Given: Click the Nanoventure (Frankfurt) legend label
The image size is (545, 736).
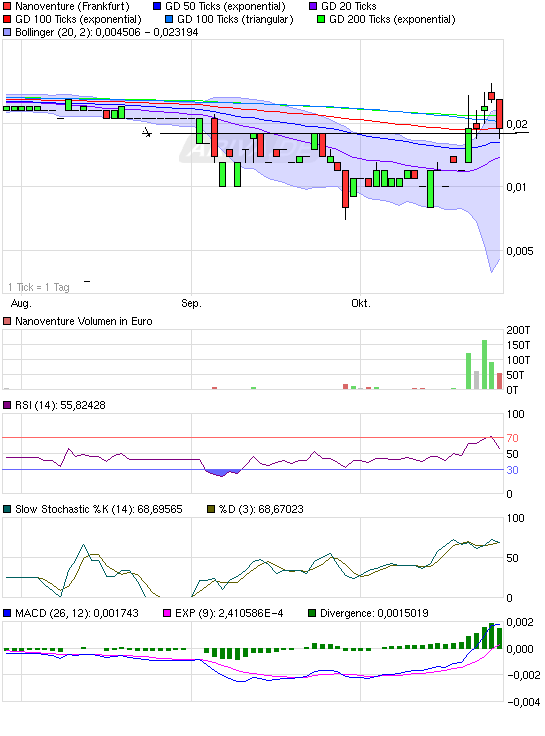Looking at the screenshot, I should [72, 7].
